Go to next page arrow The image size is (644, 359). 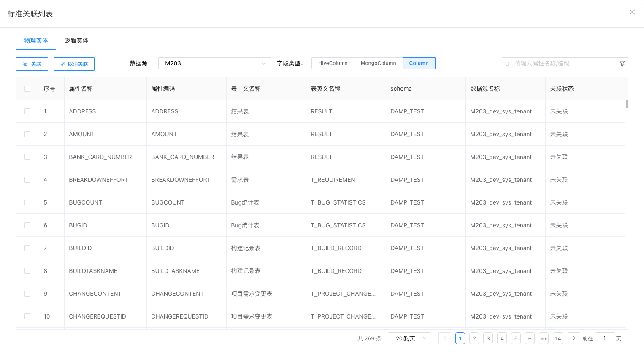click(x=574, y=338)
